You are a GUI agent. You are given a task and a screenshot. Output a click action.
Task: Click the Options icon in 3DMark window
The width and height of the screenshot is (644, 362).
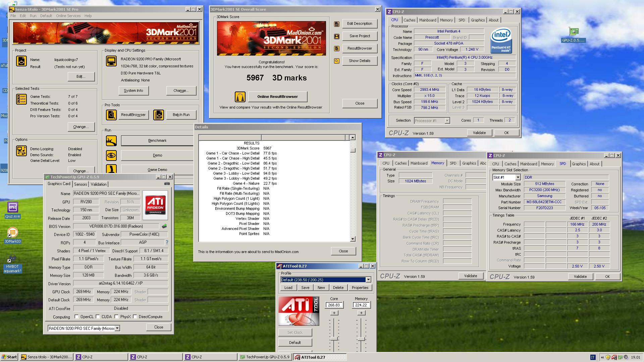tap(21, 151)
